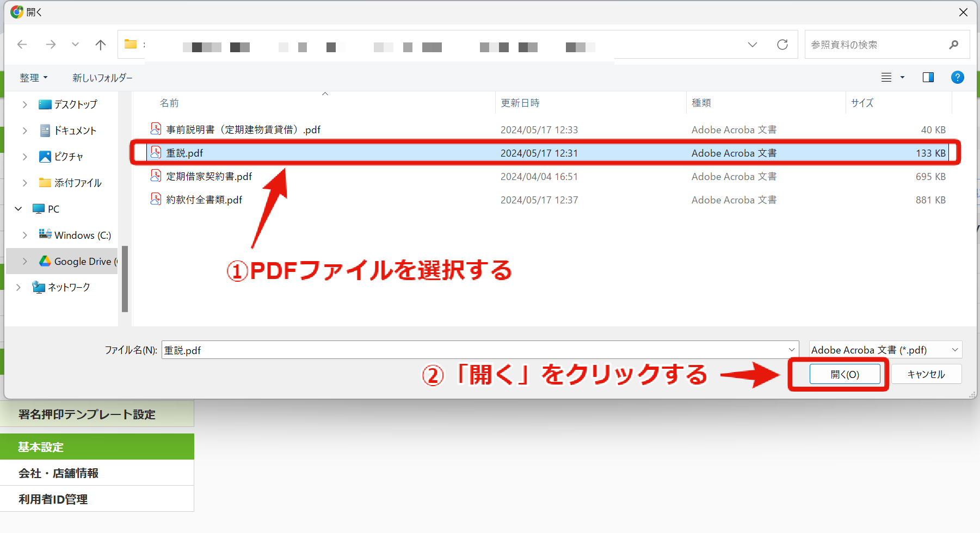Close the 開く dialog
This screenshot has width=980, height=533.
(x=963, y=12)
